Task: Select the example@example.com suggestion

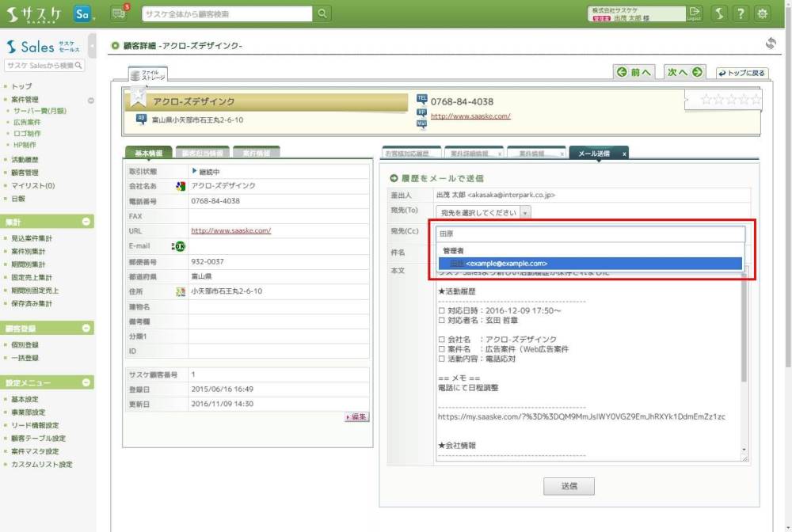Action: pyautogui.click(x=589, y=264)
